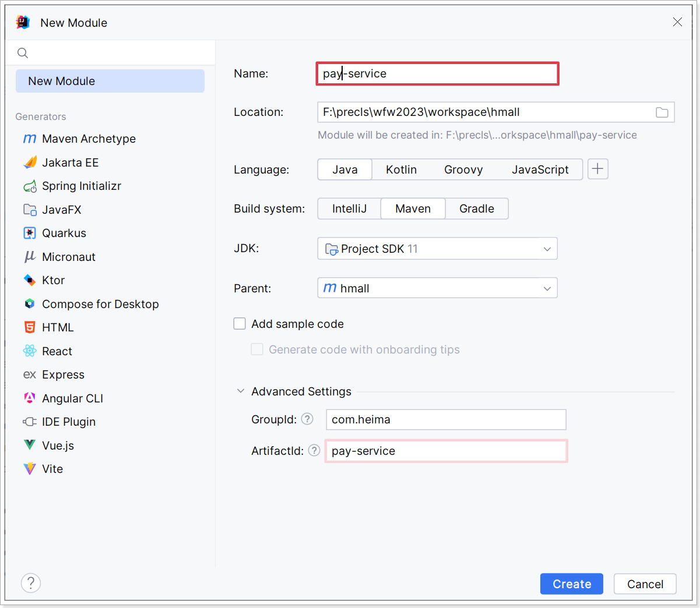The height and width of the screenshot is (608, 700).
Task: Open the JDK Project SDK dropdown
Action: coord(437,249)
